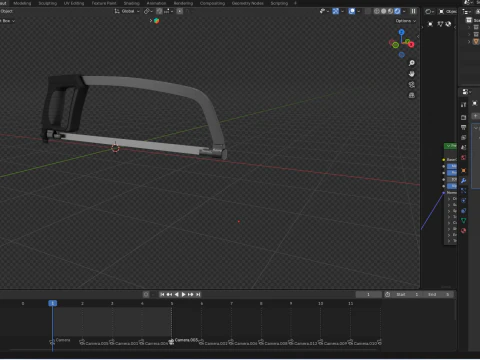Click the zoom view magnifier icon
Viewport: 480px width, 360px height.
pyautogui.click(x=412, y=63)
